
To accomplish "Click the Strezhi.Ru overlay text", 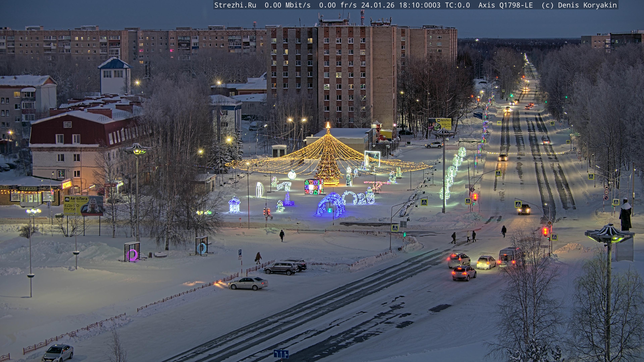I will tap(235, 5).
